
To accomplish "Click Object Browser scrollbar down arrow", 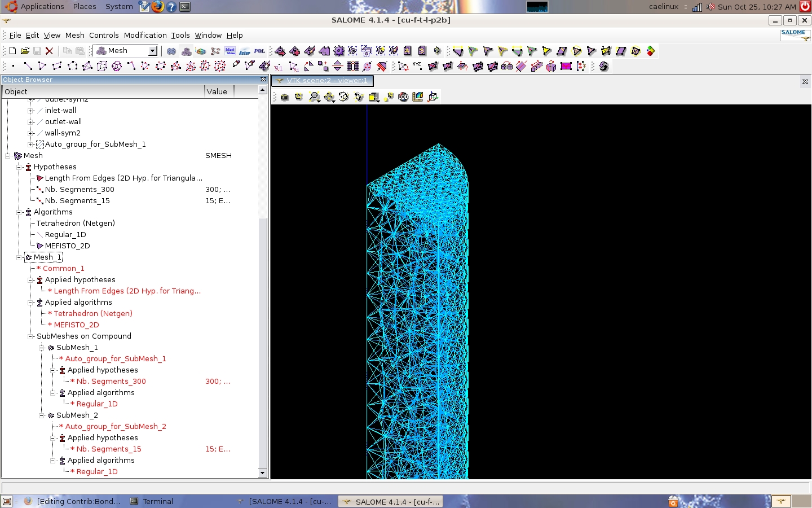I will click(262, 472).
